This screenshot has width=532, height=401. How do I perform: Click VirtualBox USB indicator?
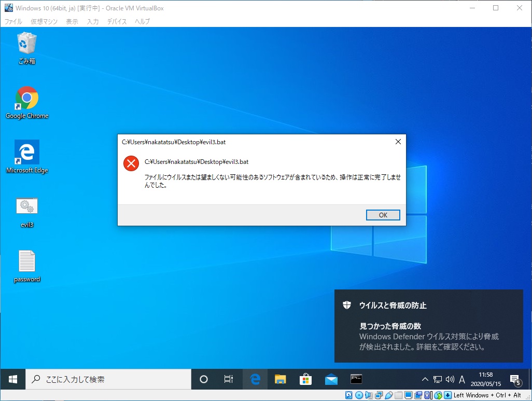click(389, 395)
